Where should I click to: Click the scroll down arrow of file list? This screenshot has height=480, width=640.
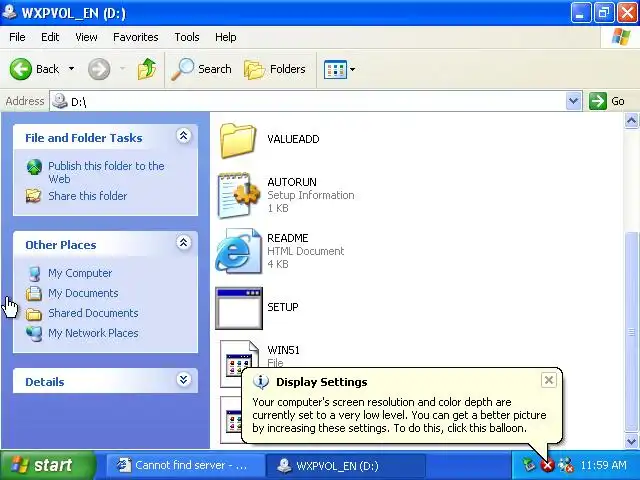click(631, 441)
